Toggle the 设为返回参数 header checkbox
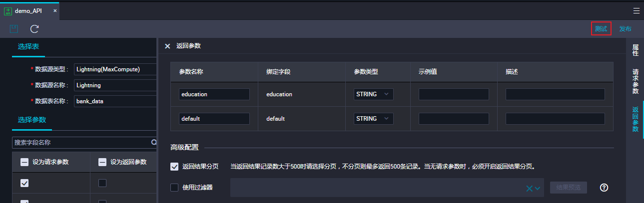 point(102,162)
